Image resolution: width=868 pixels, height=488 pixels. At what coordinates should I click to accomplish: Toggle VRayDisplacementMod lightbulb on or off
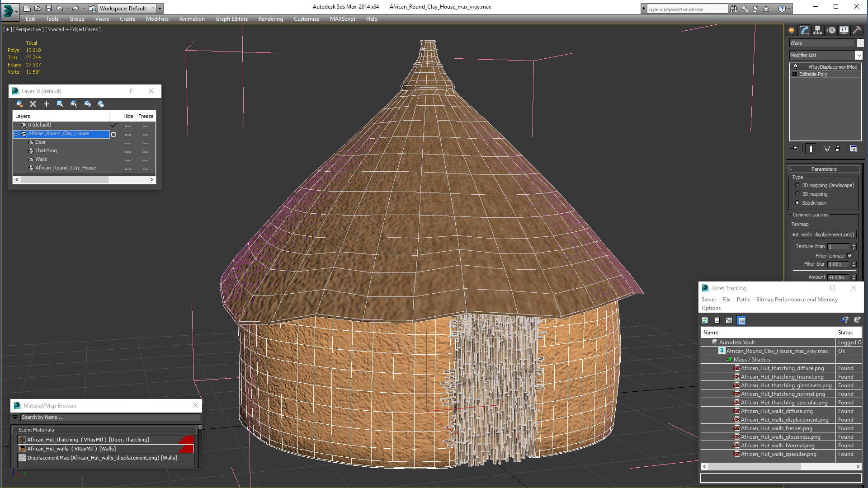[x=796, y=67]
